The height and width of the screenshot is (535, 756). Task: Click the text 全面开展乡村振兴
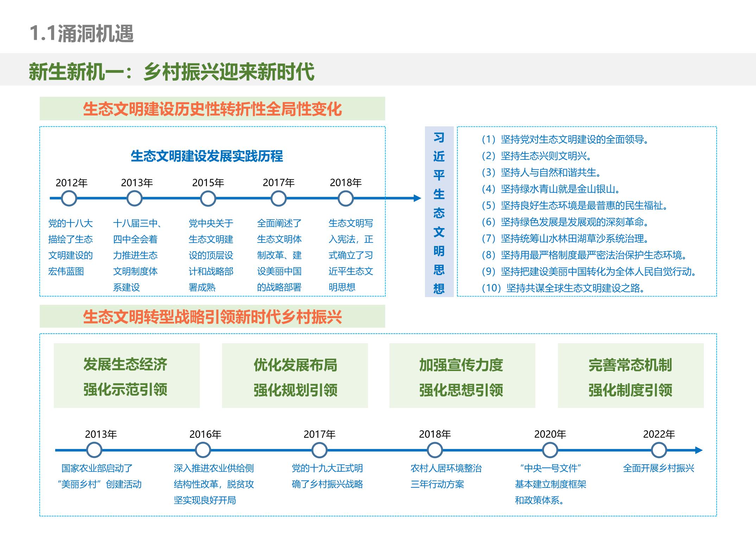click(659, 468)
